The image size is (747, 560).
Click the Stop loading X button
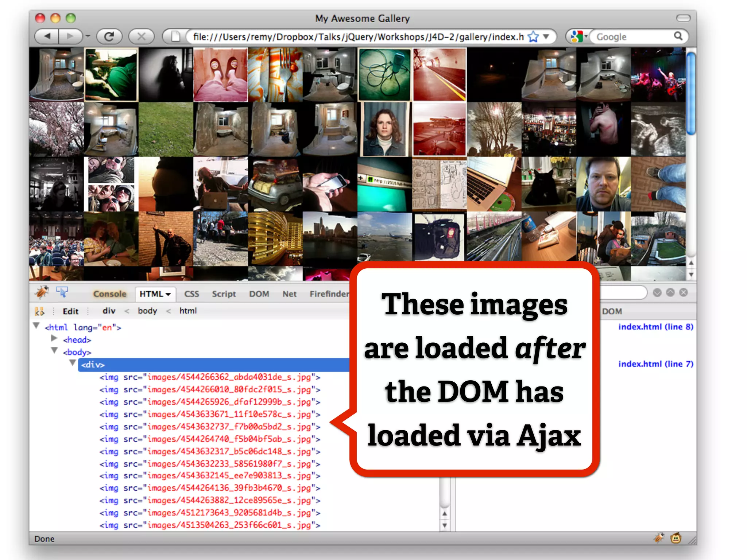coord(141,36)
